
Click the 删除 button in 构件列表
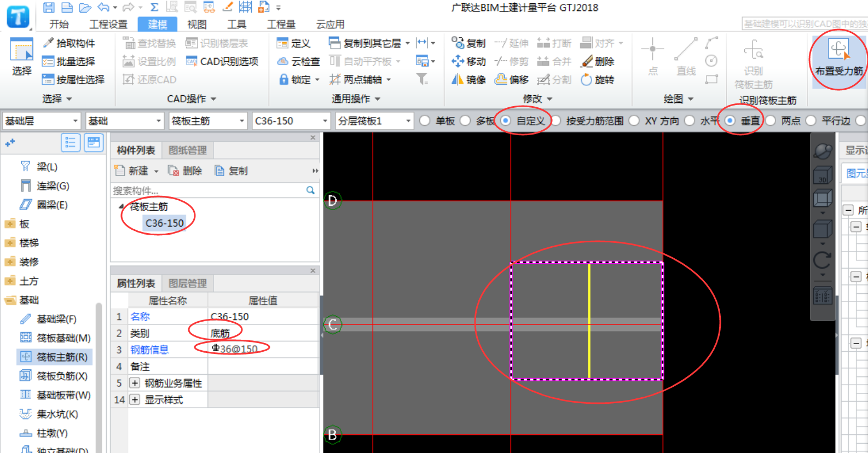[x=185, y=171]
